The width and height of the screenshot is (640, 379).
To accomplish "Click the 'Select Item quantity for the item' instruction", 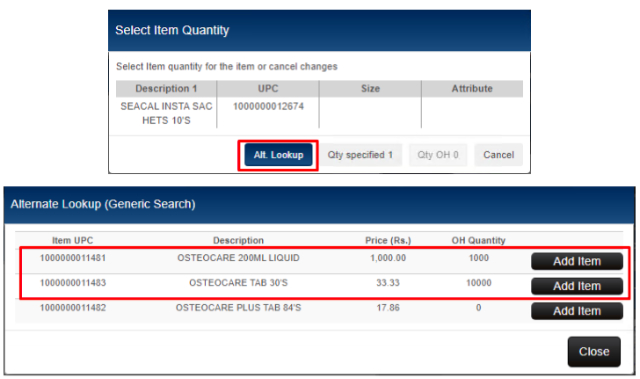I will pos(227,66).
